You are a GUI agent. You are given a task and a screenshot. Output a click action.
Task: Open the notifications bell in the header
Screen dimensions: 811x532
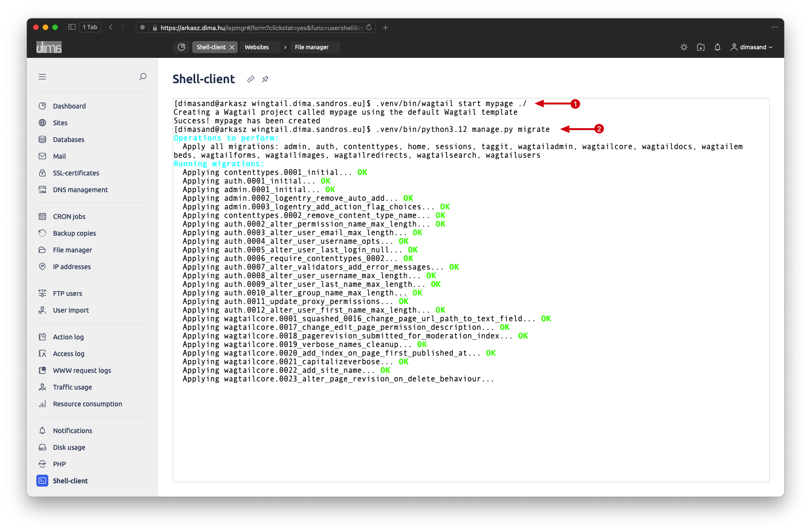click(x=717, y=47)
